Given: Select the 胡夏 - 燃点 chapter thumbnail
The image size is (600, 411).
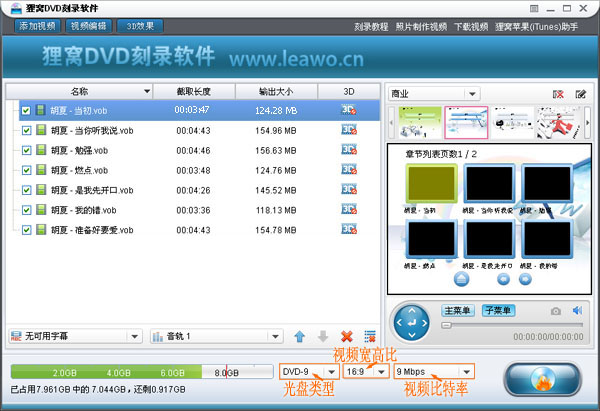Looking at the screenshot, I should point(431,239).
